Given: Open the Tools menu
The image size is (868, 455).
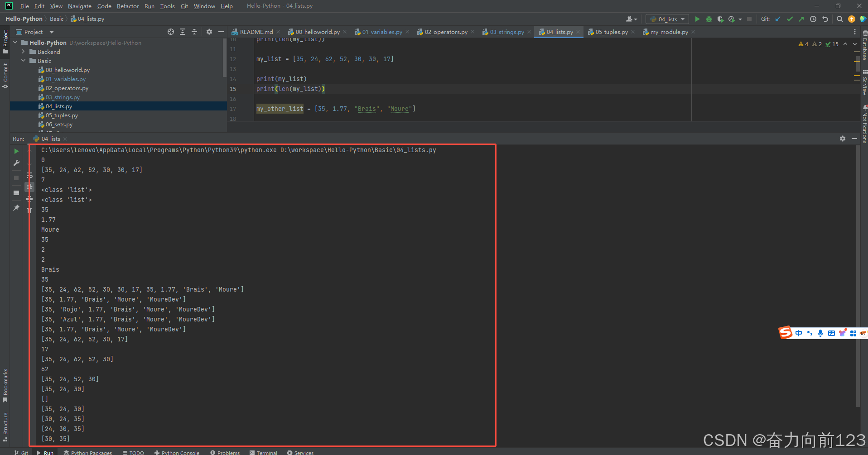Looking at the screenshot, I should point(167,6).
